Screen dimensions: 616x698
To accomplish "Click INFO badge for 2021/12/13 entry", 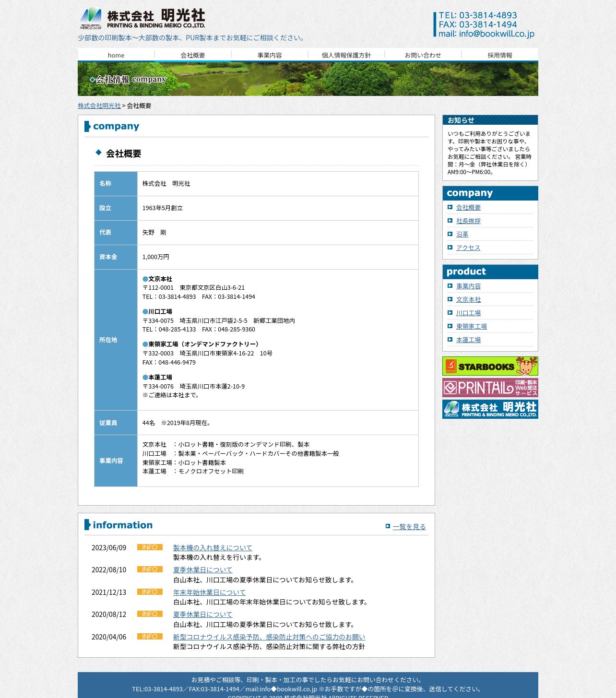I will [x=150, y=592].
